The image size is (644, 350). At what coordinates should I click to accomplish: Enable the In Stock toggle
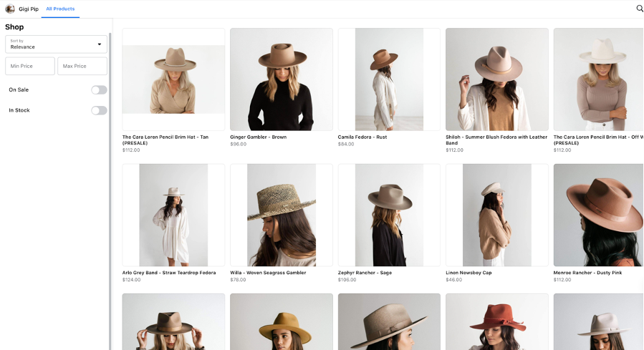pos(99,110)
